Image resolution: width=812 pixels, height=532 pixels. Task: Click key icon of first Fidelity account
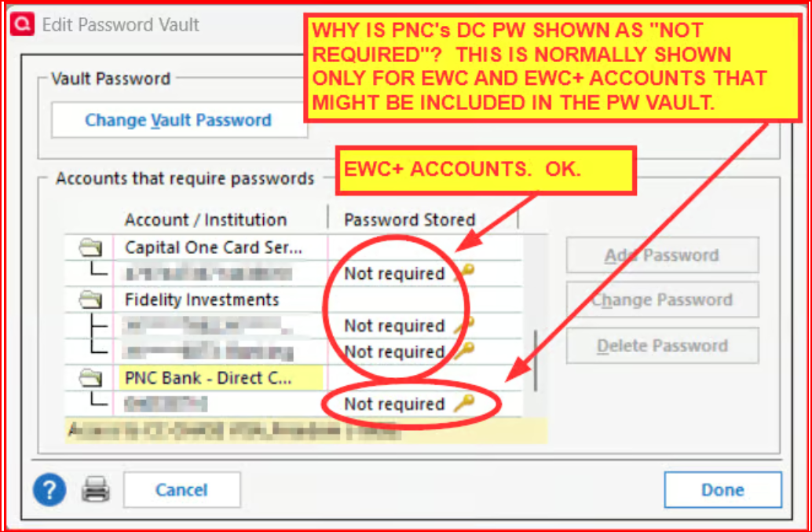click(x=463, y=325)
